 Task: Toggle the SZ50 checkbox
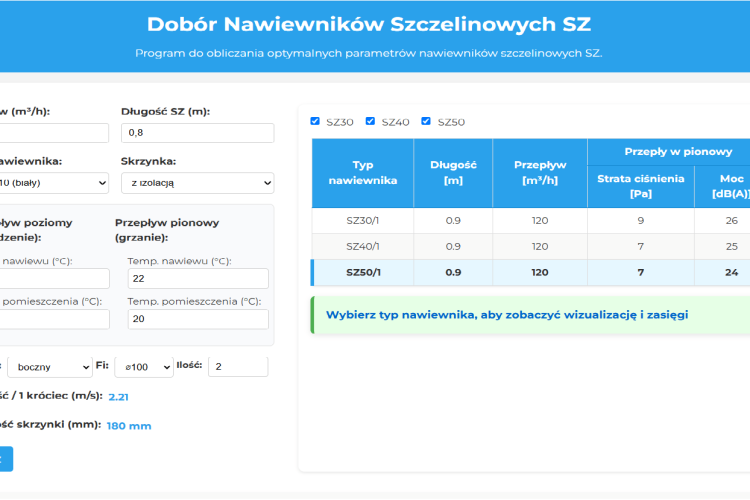[426, 121]
